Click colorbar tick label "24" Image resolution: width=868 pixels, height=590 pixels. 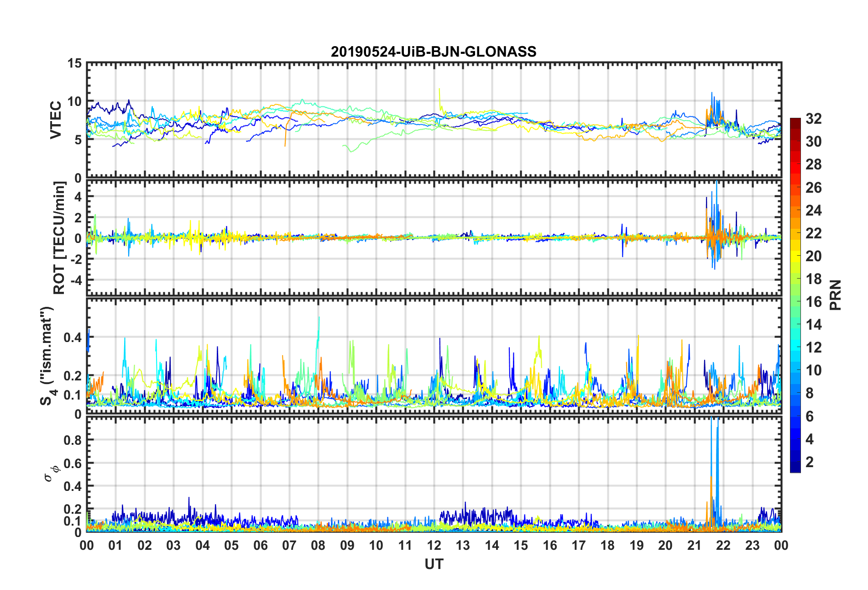[814, 211]
